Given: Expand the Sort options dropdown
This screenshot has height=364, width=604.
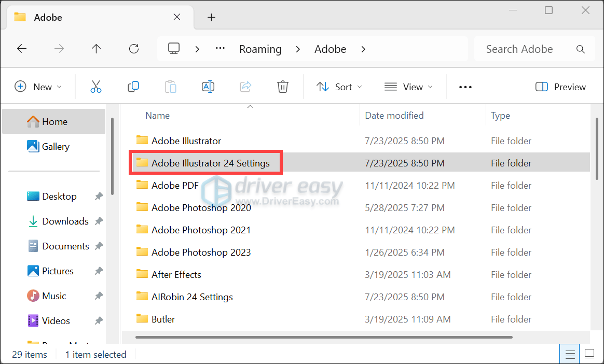Looking at the screenshot, I should coord(339,87).
